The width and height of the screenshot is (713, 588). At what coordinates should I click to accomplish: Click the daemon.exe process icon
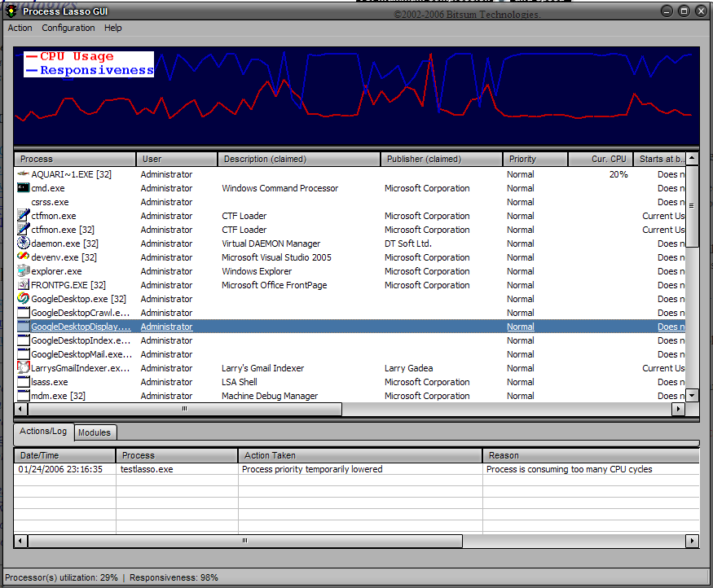(x=24, y=244)
